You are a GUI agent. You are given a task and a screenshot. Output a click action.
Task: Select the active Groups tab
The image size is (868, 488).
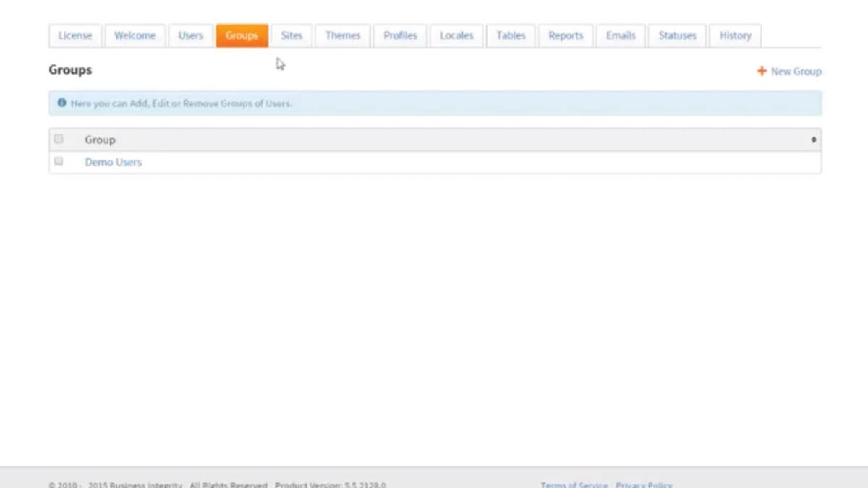[x=242, y=36]
